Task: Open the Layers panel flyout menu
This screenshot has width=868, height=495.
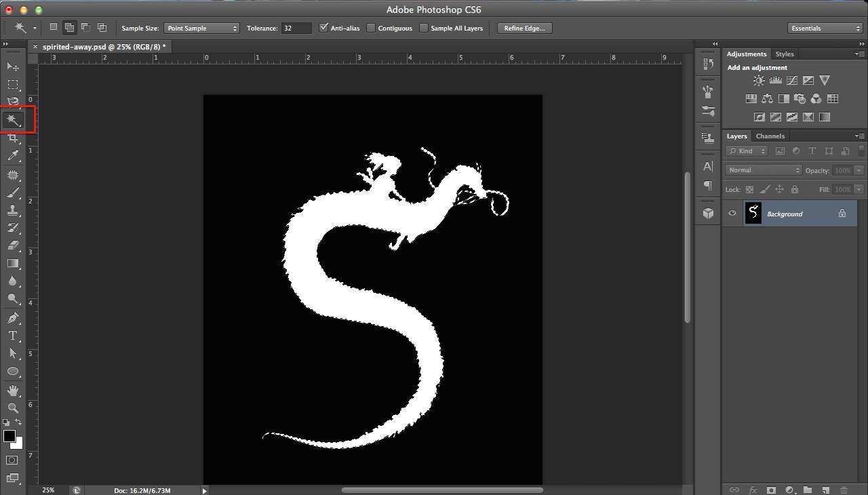Action: tap(860, 136)
